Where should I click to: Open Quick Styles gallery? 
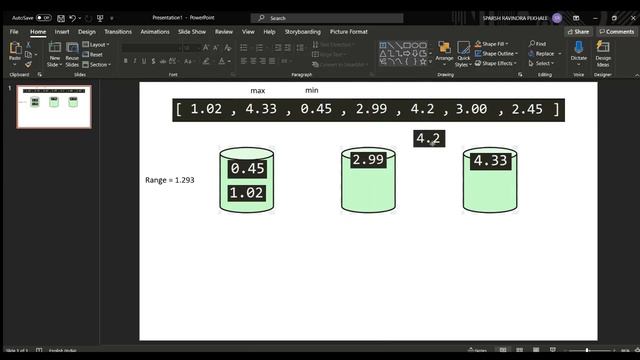463,54
